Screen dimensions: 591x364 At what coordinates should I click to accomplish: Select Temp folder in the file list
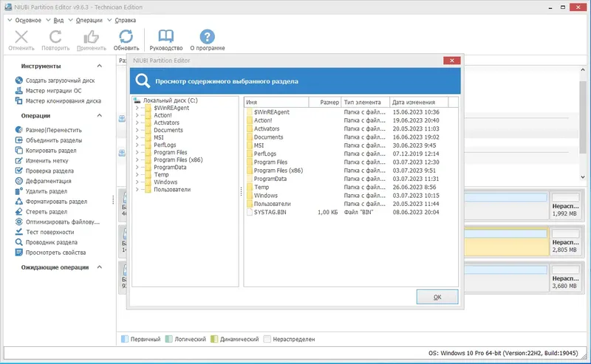(x=262, y=187)
